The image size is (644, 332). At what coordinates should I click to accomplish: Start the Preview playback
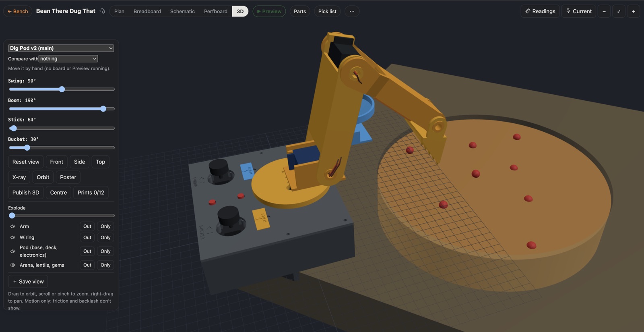pyautogui.click(x=269, y=11)
